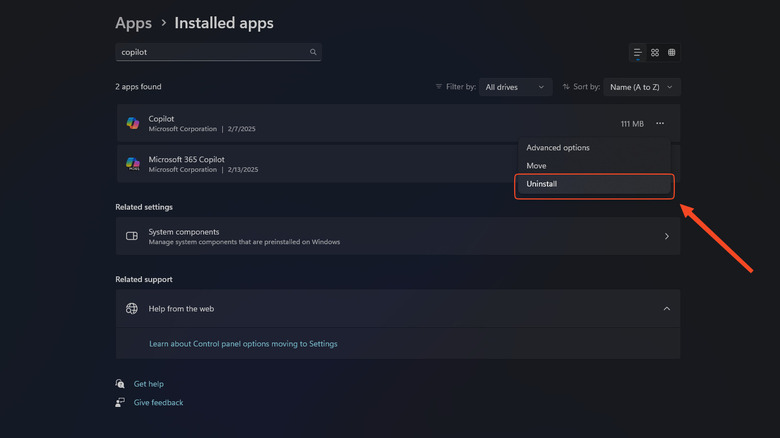
Task: Open the Give feedback link
Action: [158, 402]
